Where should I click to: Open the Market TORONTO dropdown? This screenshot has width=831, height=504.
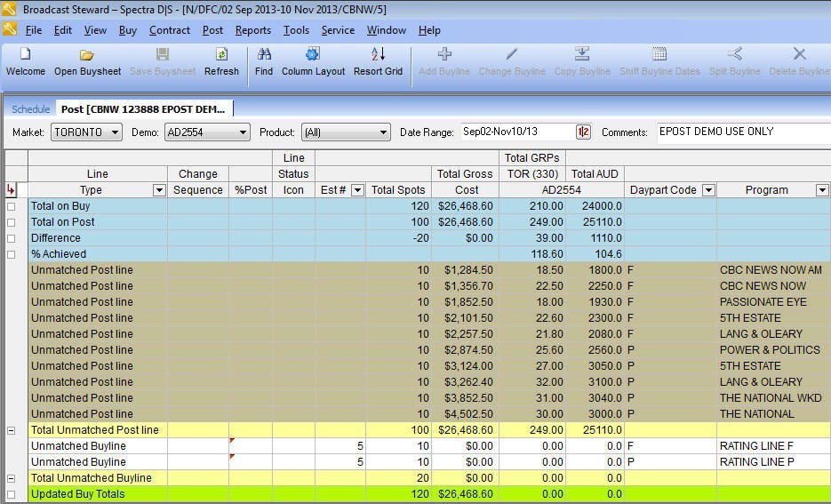click(115, 132)
